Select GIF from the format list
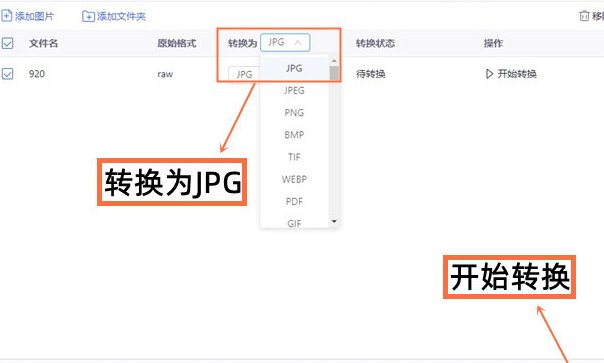This screenshot has height=363, width=604. [294, 223]
